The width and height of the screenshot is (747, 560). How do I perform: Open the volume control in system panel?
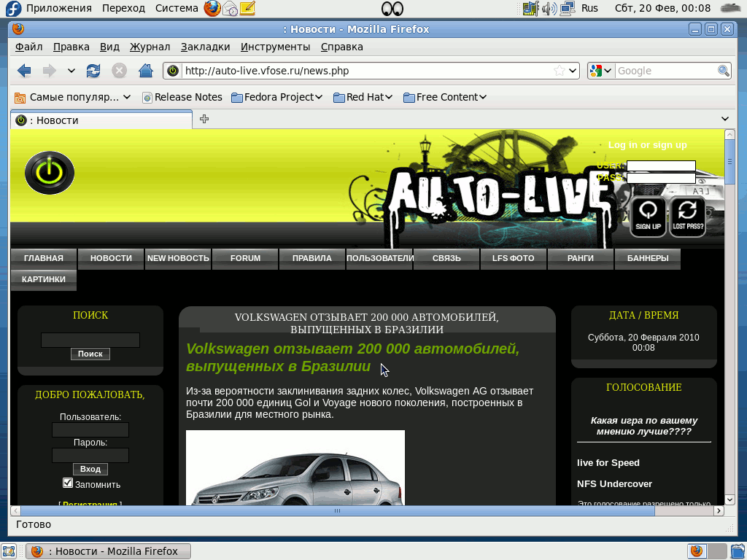pyautogui.click(x=549, y=9)
